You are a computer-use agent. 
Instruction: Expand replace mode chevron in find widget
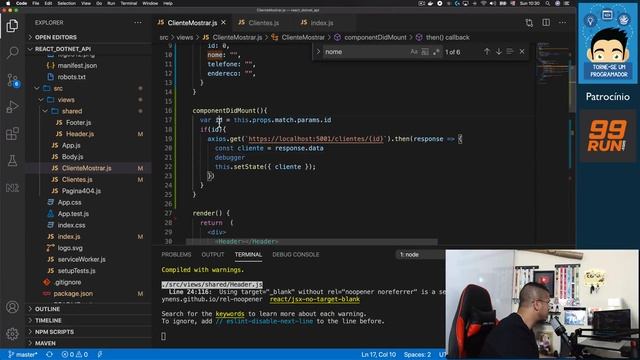point(318,52)
